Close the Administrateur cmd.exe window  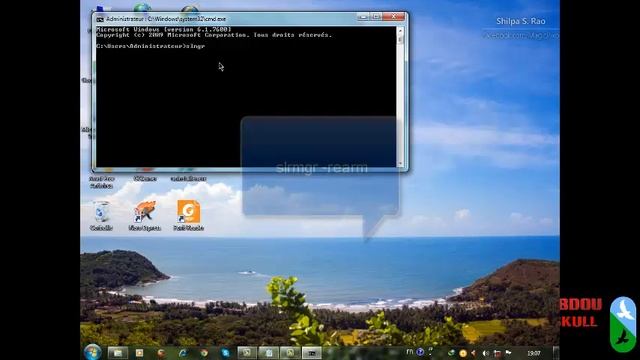point(393,17)
